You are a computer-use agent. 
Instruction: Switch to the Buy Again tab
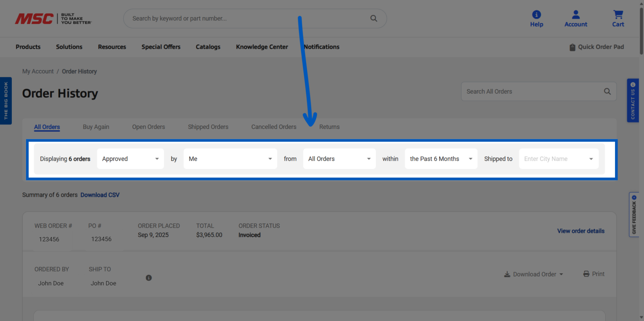click(96, 127)
